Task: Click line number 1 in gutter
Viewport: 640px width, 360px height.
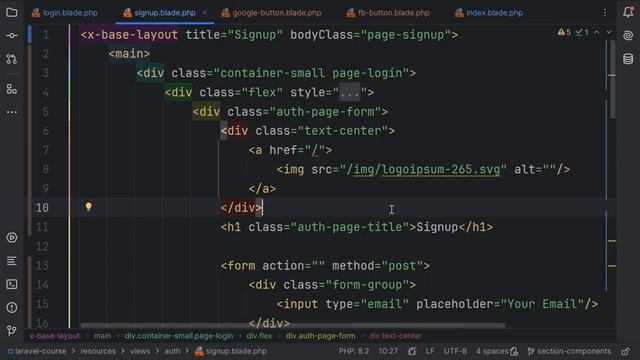Action: [x=45, y=35]
